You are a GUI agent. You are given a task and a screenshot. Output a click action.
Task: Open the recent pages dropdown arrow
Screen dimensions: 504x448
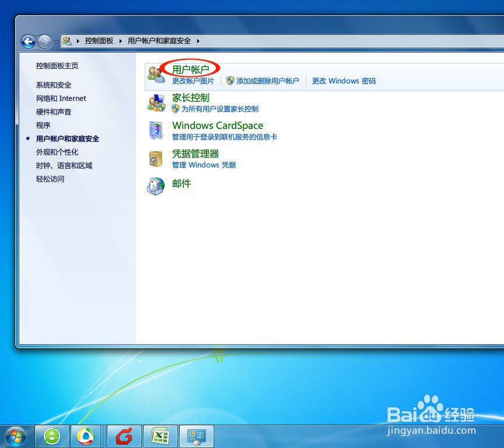(56, 42)
